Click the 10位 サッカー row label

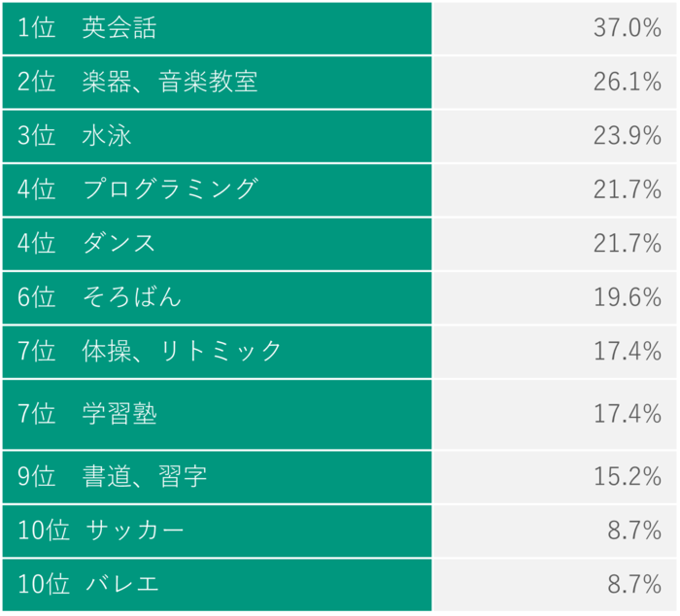101,530
